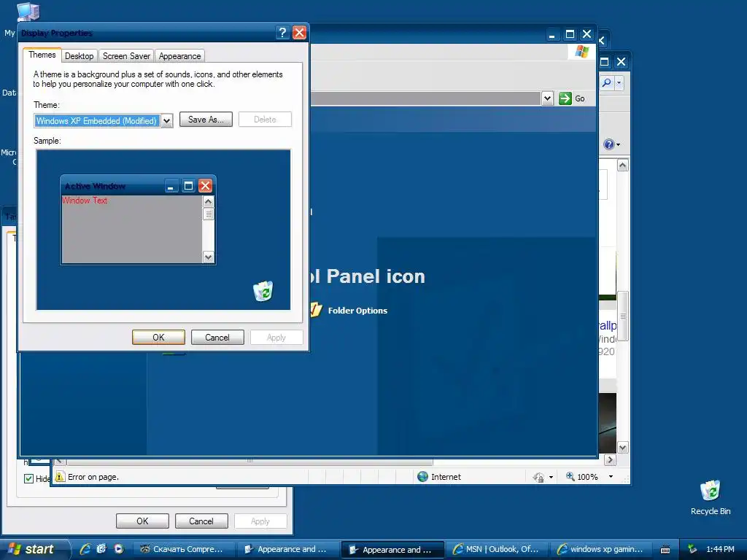The height and width of the screenshot is (560, 747).
Task: Click the first Appearance and ... taskbar button
Action: click(x=287, y=549)
